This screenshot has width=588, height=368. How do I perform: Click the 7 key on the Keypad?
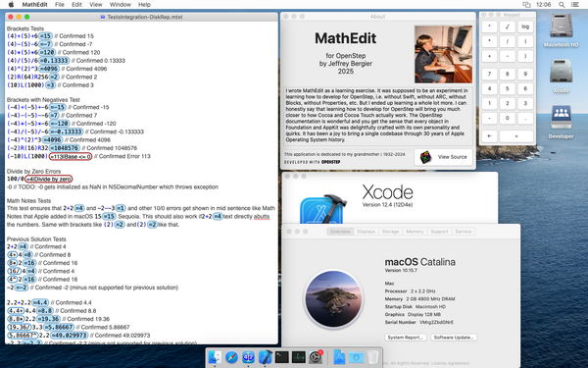point(489,74)
